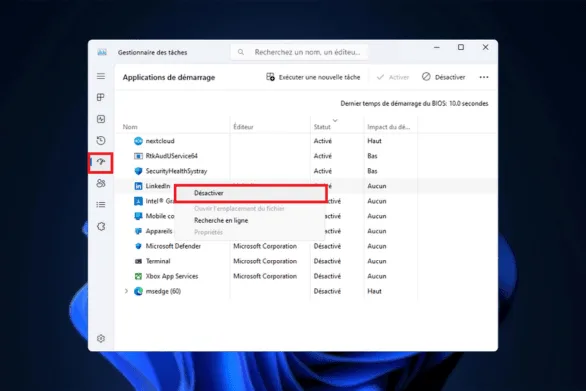Screen dimensions: 586x391
Task: Click Ouvrir l'emplacement du fichier entry
Action: tap(239, 209)
